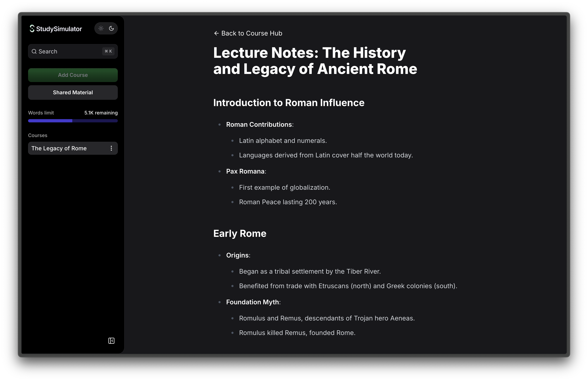Click the StudySimulator logo icon
Image resolution: width=588 pixels, height=381 pixels.
[32, 29]
